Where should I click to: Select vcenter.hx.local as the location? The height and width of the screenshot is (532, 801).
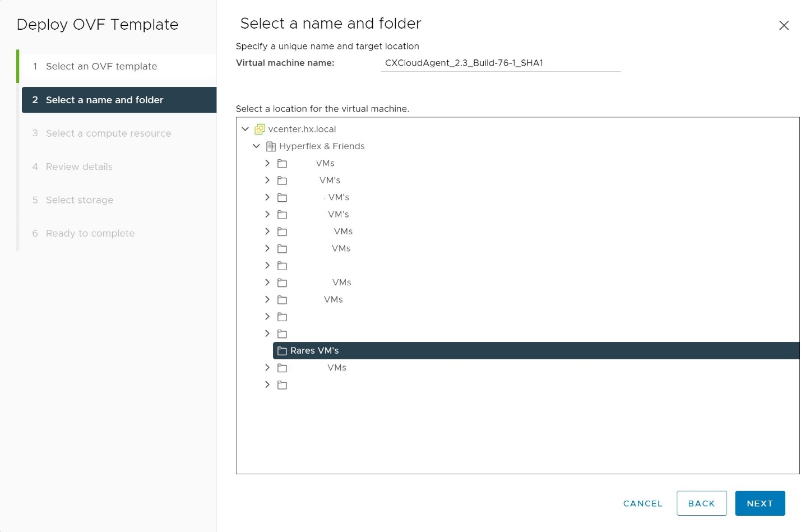(x=302, y=129)
